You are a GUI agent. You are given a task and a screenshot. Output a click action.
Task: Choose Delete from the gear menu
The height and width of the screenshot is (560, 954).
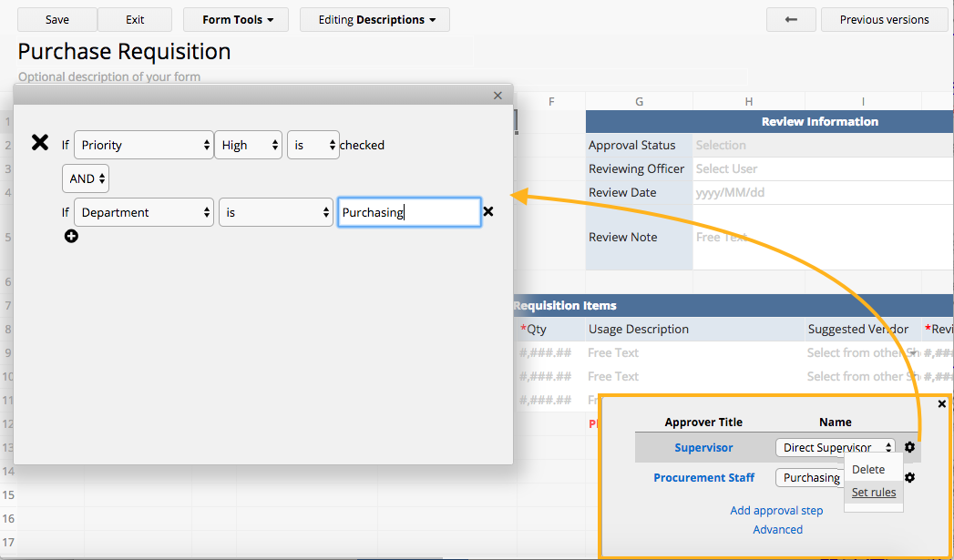click(868, 469)
